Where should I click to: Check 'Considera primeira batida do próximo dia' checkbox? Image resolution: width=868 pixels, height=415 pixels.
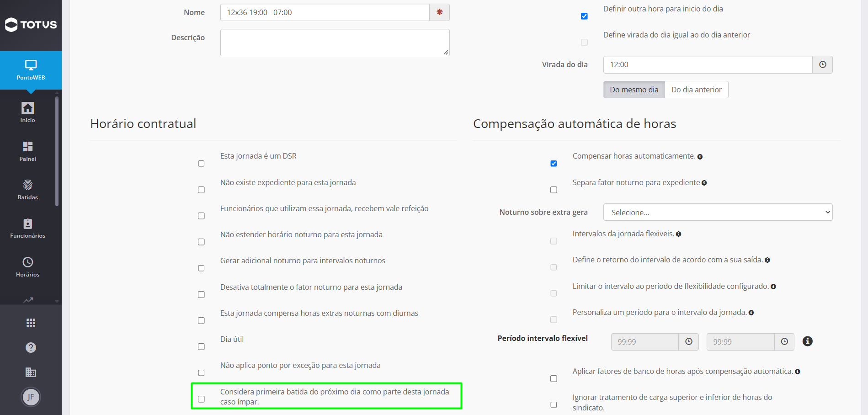(201, 399)
